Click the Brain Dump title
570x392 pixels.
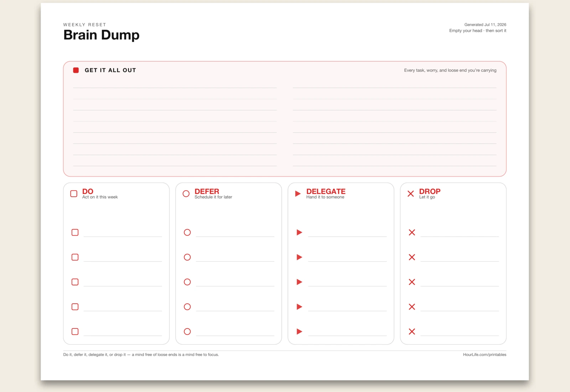[101, 35]
